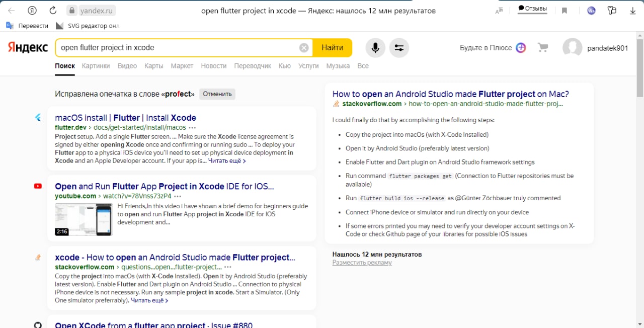Open the stackoverflow.com questions result URL
Viewport: 644px width, 328px height.
[138, 267]
